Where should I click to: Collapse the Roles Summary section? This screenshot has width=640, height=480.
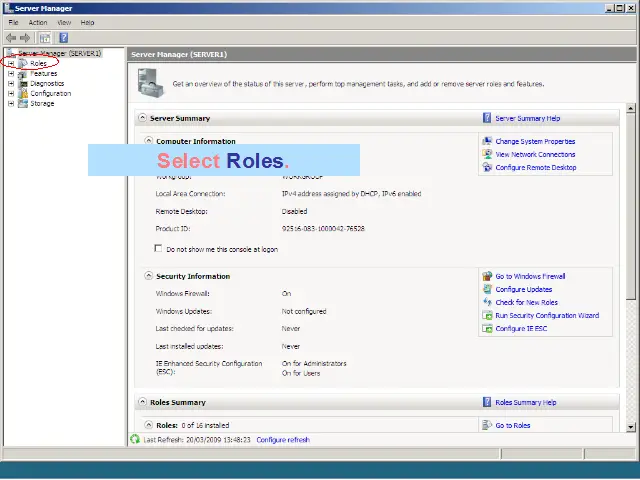click(142, 402)
